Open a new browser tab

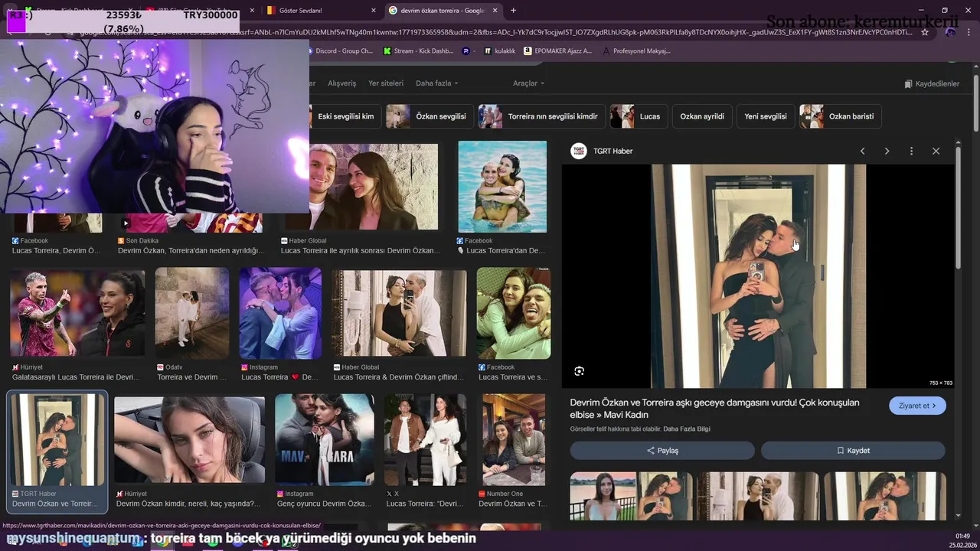(x=513, y=10)
